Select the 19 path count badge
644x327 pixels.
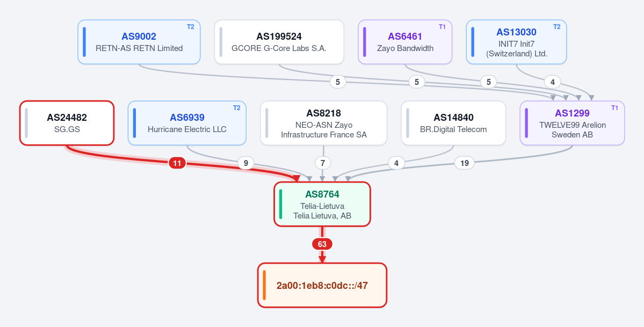tap(465, 163)
